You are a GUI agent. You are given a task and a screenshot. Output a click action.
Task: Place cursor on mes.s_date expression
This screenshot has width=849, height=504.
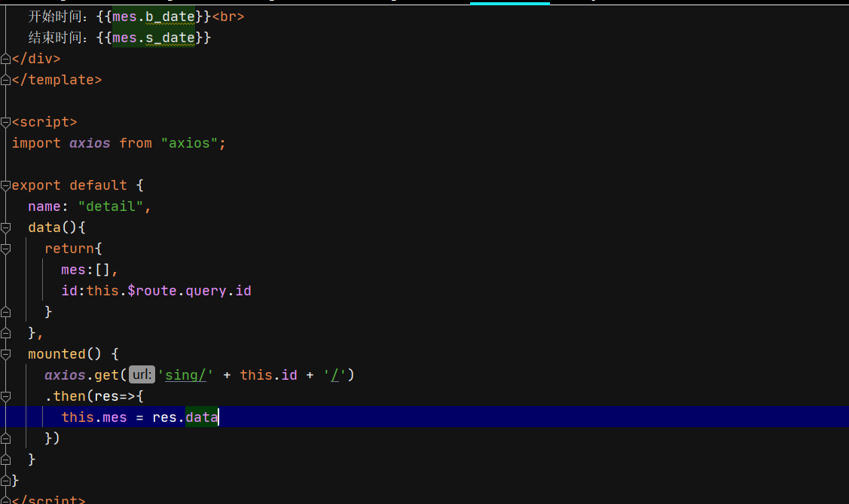click(x=153, y=38)
